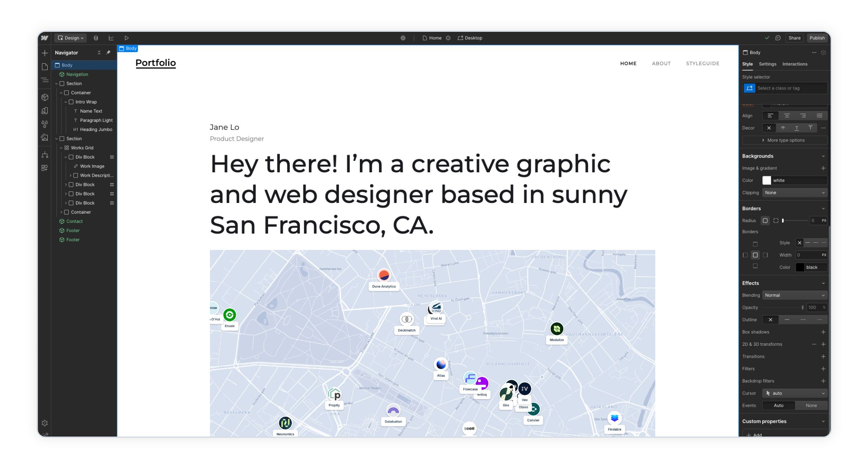This screenshot has width=868, height=468.
Task: Open the Components panel
Action: (x=45, y=97)
